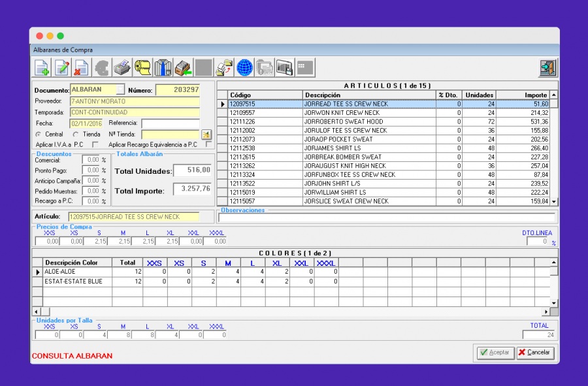Click the DTO.LINEA percentage field

pyautogui.click(x=538, y=242)
